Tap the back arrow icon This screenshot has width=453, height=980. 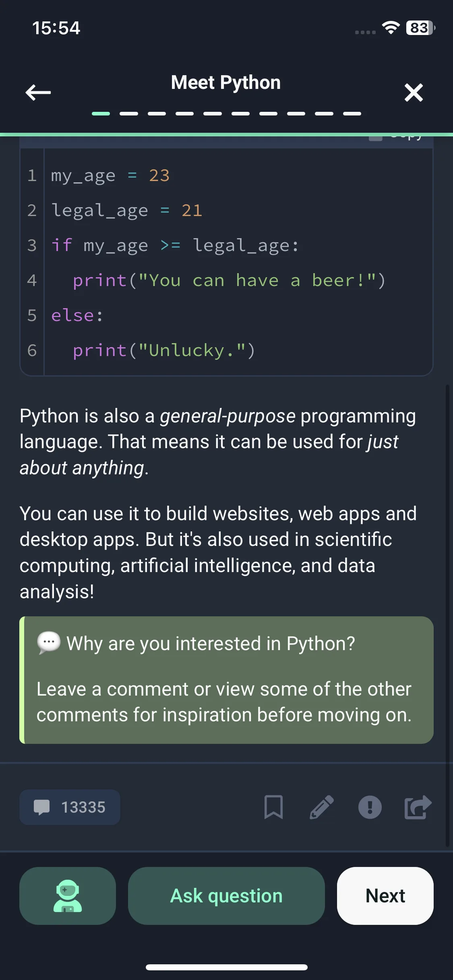coord(38,93)
